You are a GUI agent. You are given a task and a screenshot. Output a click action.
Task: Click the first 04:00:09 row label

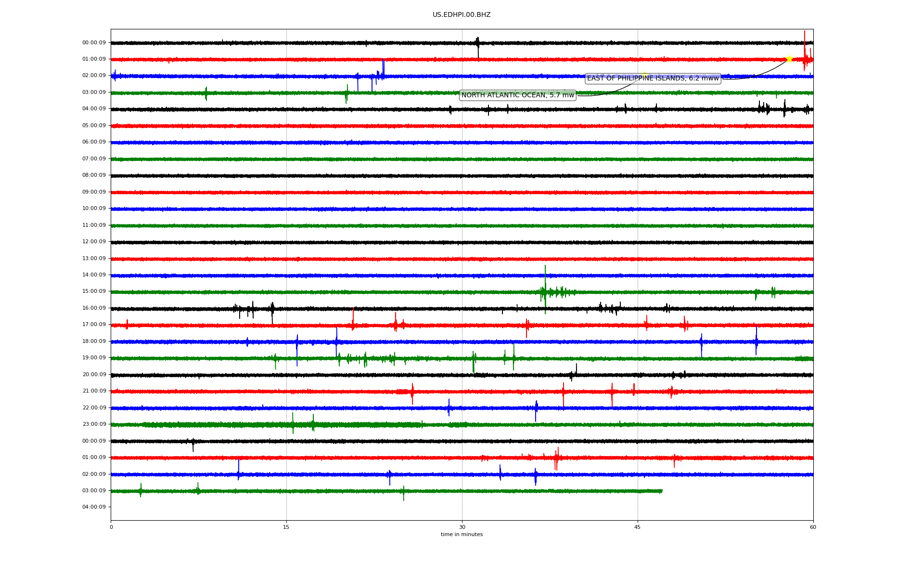(x=94, y=109)
